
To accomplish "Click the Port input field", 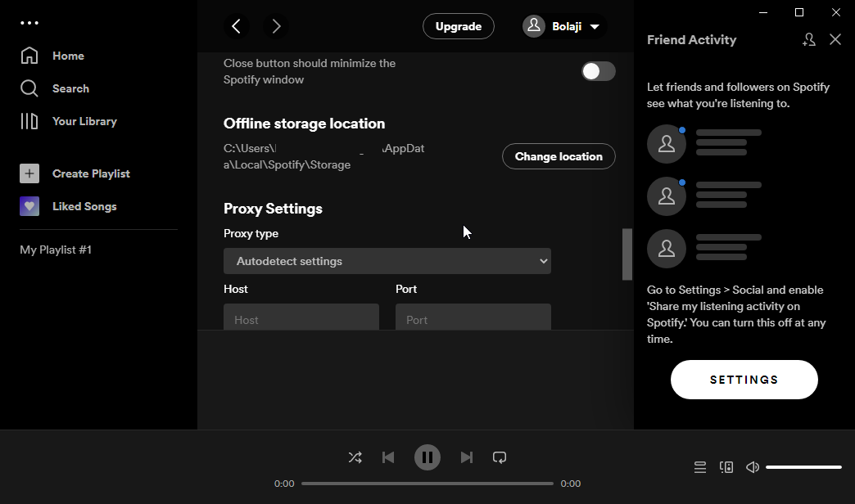I will pos(473,317).
